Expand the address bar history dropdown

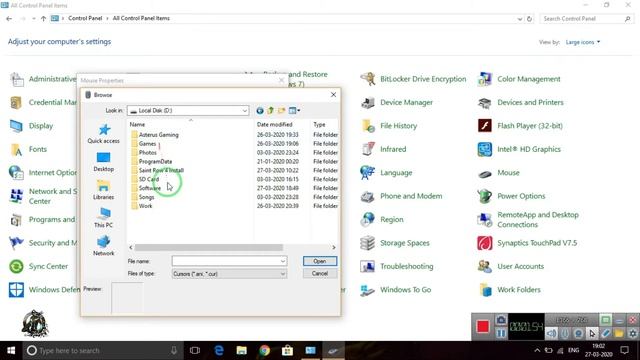point(520,19)
